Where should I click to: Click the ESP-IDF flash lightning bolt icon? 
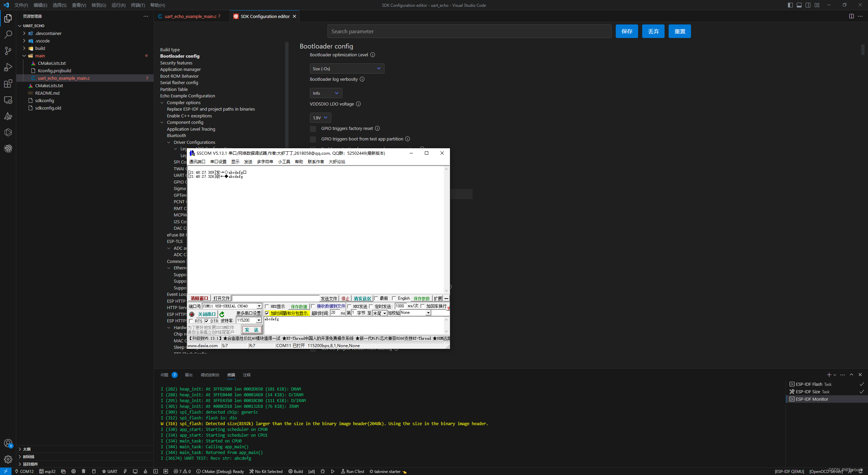click(x=125, y=471)
